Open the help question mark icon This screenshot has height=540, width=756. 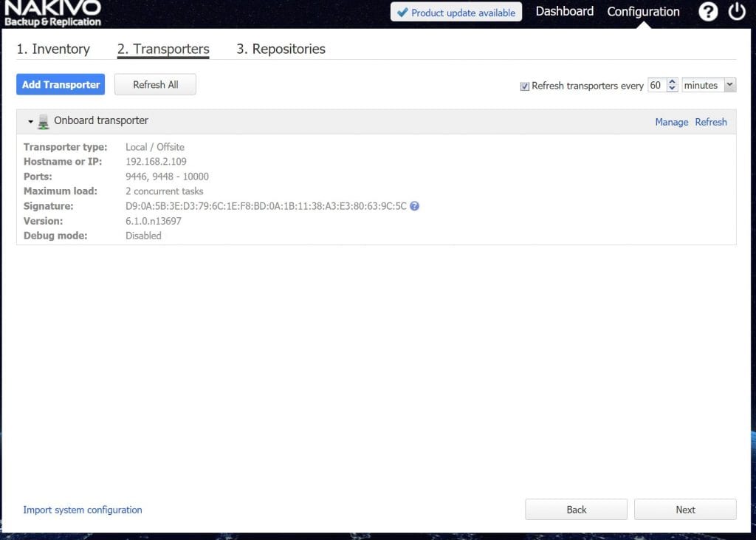coord(707,12)
